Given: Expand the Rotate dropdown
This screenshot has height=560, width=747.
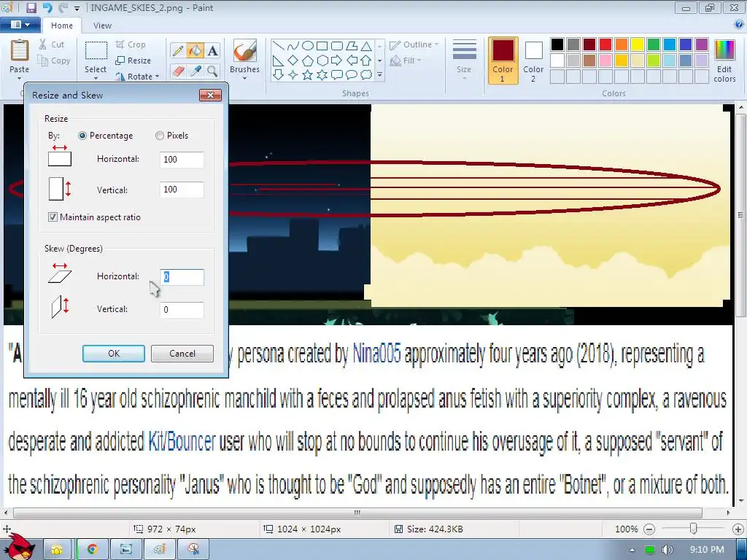Looking at the screenshot, I should 158,76.
